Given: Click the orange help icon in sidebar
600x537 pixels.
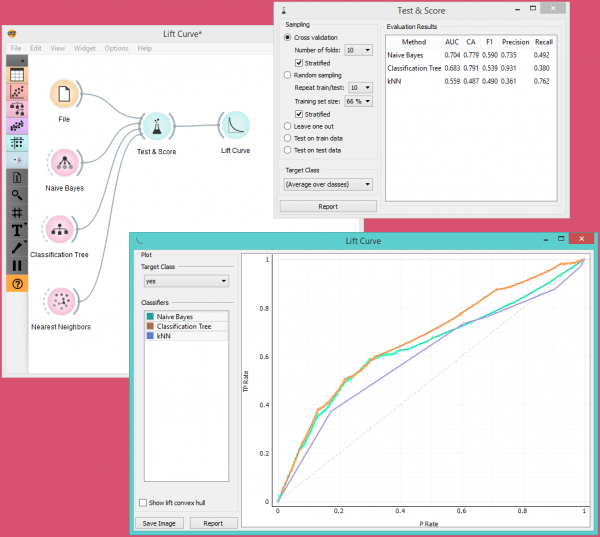Looking at the screenshot, I should [17, 284].
